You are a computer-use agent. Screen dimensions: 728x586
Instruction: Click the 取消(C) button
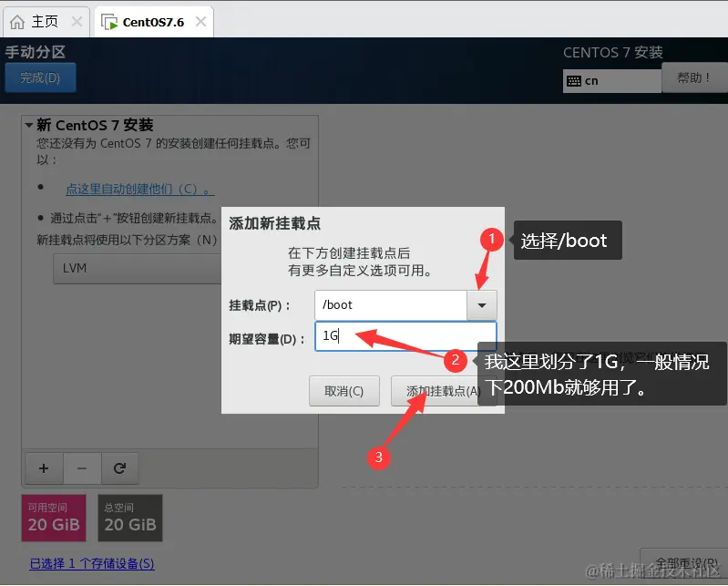pos(344,391)
